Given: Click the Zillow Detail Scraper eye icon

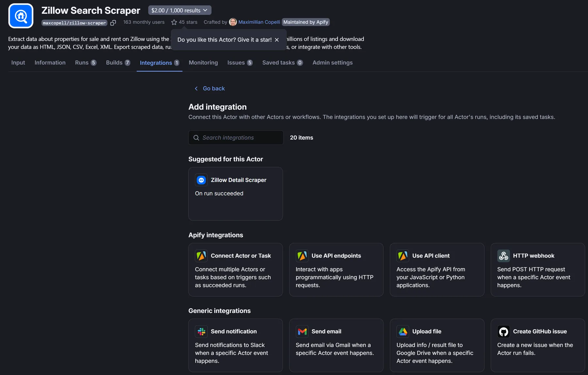Looking at the screenshot, I should [201, 180].
